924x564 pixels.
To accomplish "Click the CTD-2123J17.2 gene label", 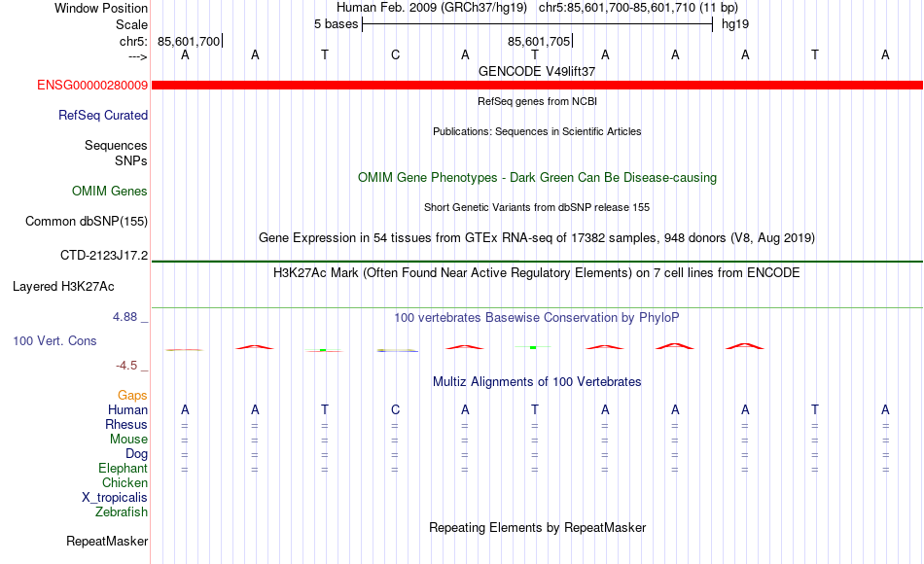I will pyautogui.click(x=104, y=256).
